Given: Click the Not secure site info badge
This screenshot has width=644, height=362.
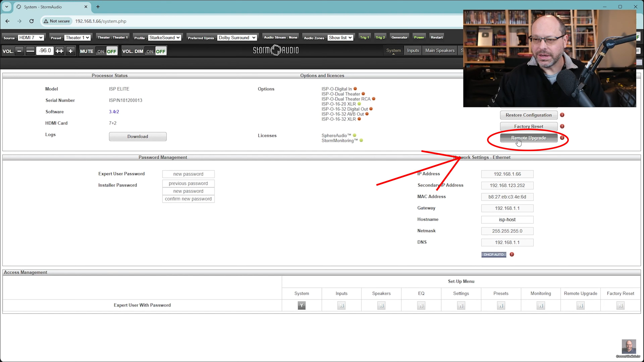Looking at the screenshot, I should coord(57,21).
